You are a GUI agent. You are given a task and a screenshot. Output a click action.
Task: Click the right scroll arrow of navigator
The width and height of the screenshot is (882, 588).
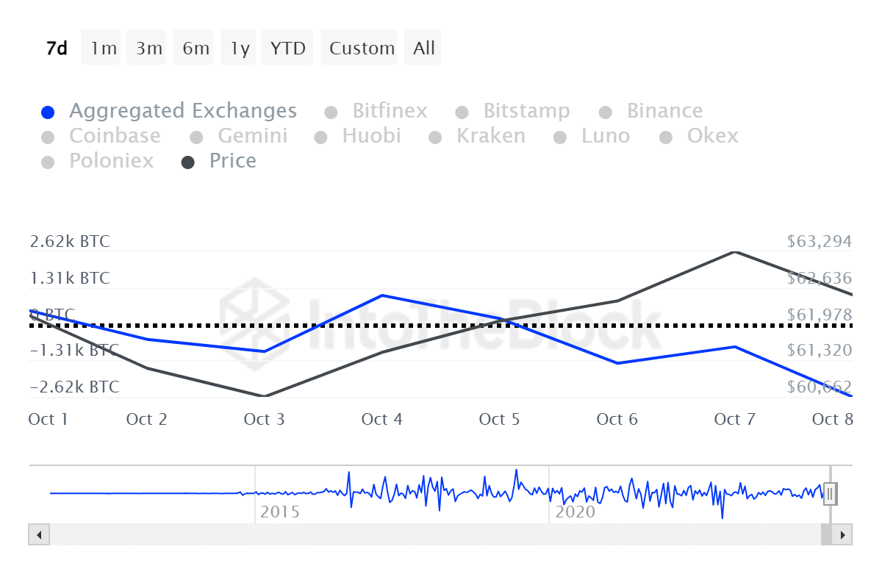pos(842,534)
